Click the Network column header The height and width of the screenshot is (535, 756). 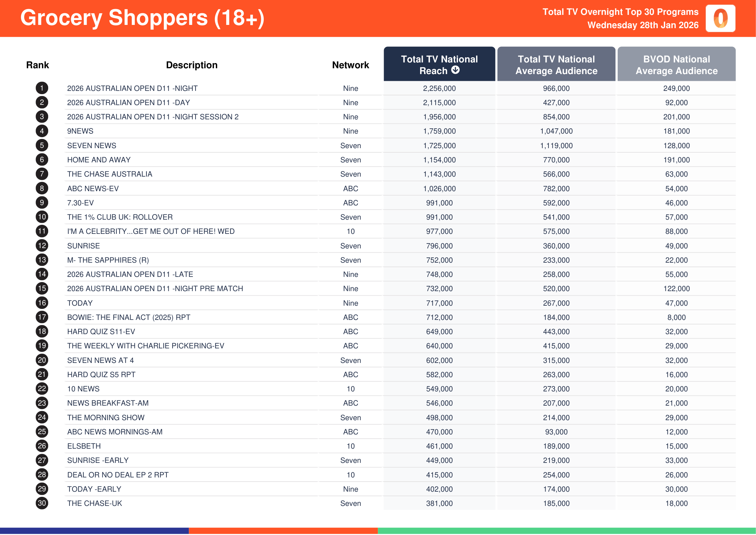click(x=350, y=65)
